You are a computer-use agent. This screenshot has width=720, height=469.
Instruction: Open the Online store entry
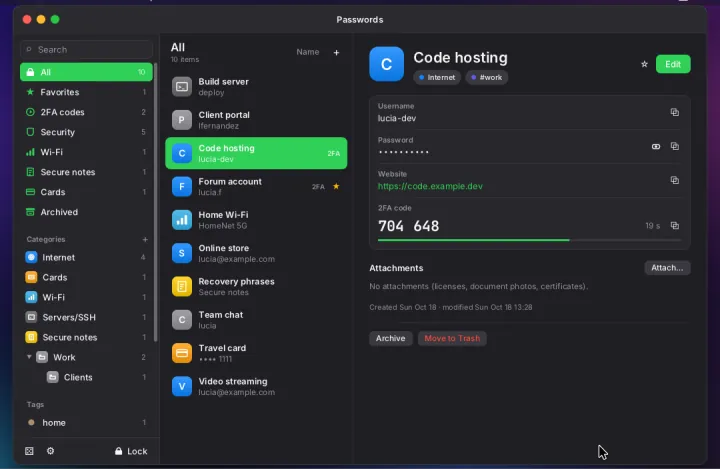(256, 253)
